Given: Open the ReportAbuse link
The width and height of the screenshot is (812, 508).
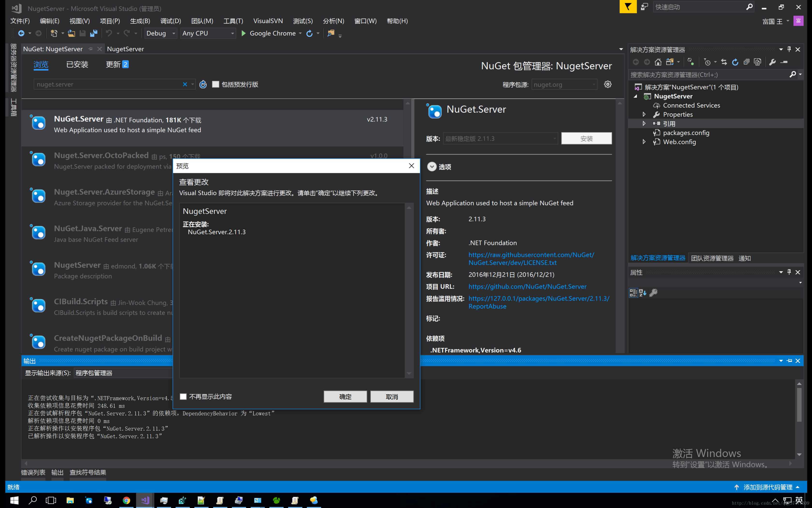Looking at the screenshot, I should click(x=539, y=302).
